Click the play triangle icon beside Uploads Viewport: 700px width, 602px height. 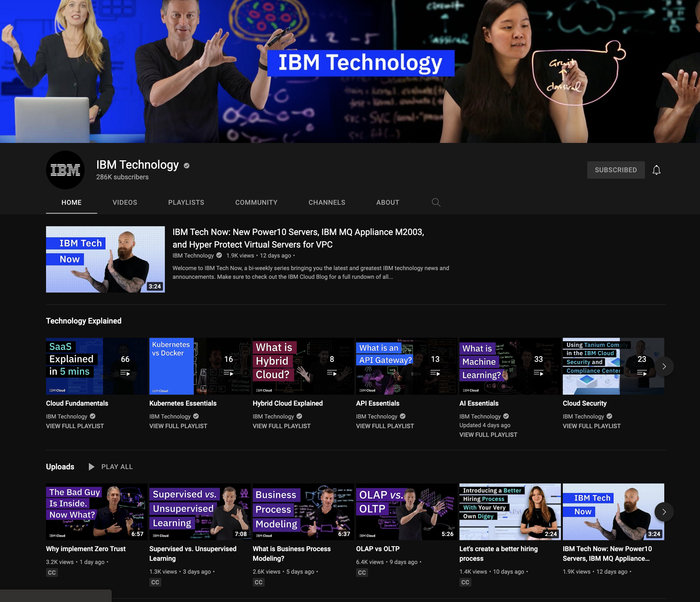click(x=91, y=467)
